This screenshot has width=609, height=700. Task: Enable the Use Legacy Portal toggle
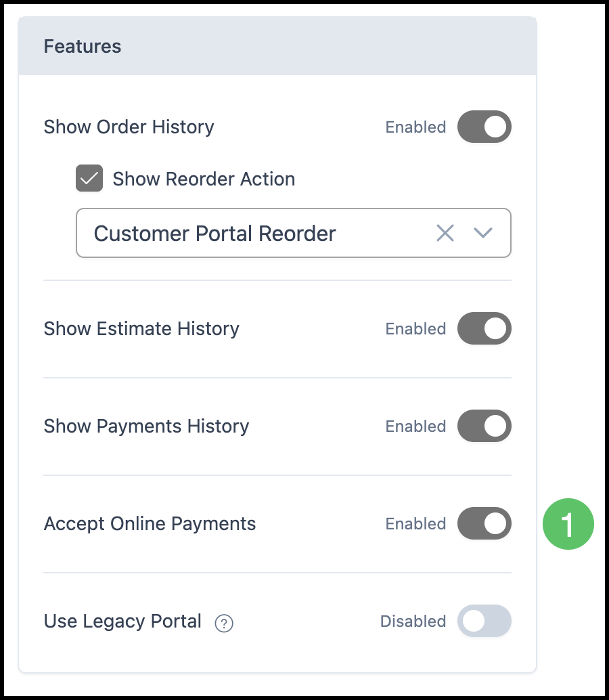coord(484,621)
